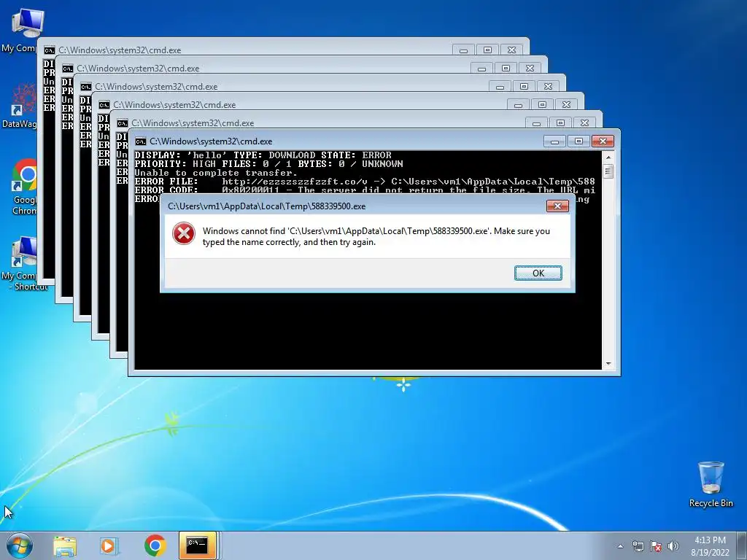
Task: Maximize the second cmd.exe window from back
Action: pos(506,68)
